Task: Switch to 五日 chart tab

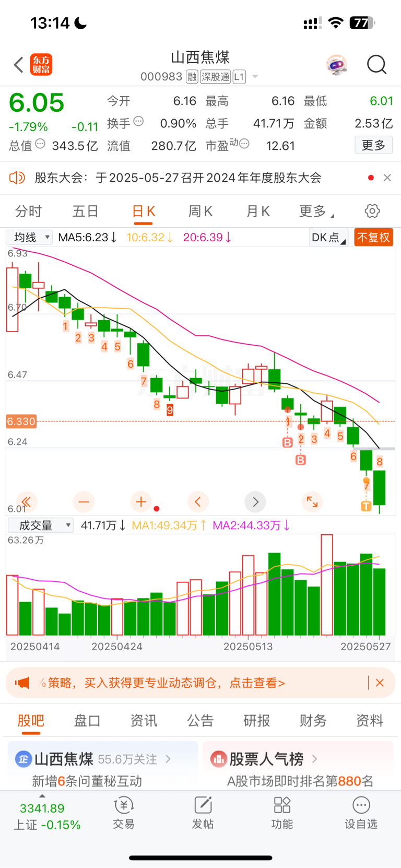Action: [85, 212]
